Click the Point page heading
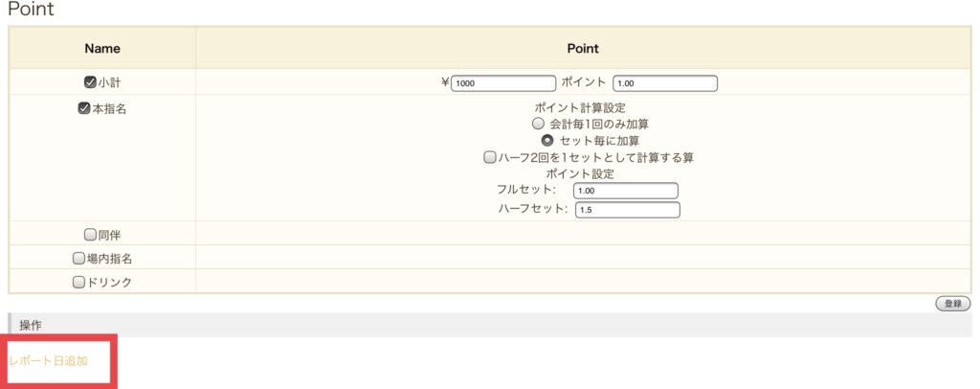Screen dimensions: 980x389 tap(31, 10)
